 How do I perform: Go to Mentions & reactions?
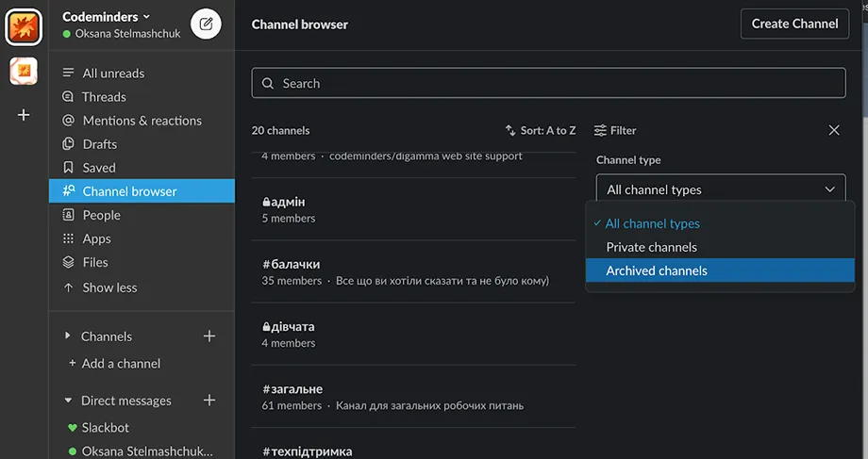pos(142,120)
